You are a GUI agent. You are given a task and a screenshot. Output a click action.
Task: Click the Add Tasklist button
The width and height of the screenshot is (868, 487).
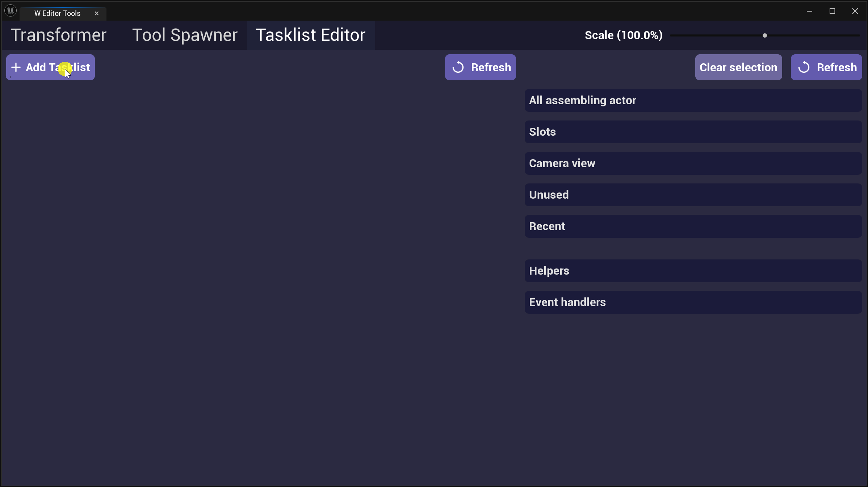coord(50,67)
